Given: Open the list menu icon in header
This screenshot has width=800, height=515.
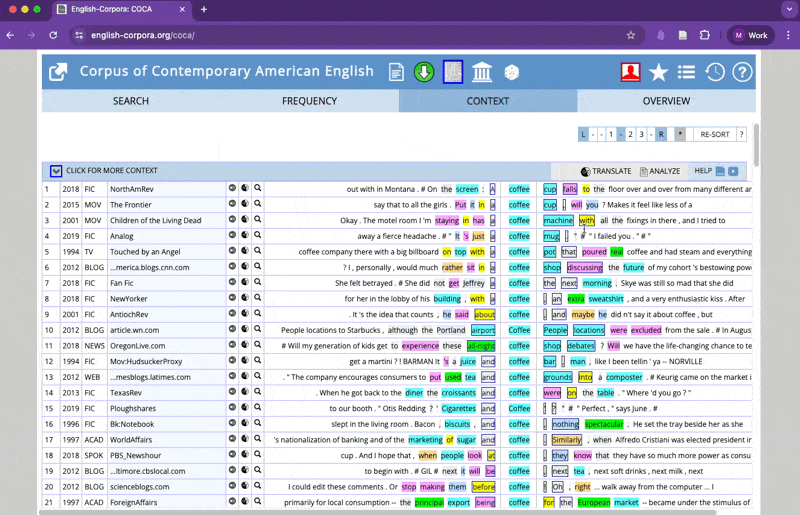Looking at the screenshot, I should 686,72.
